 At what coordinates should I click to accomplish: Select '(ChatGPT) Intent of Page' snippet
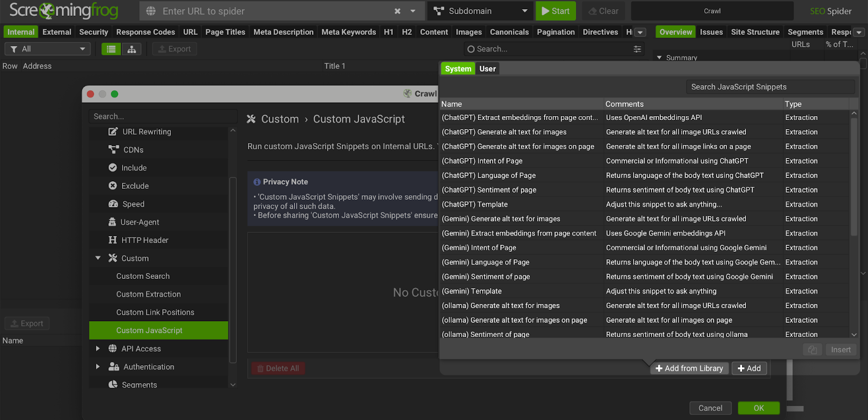644,161
